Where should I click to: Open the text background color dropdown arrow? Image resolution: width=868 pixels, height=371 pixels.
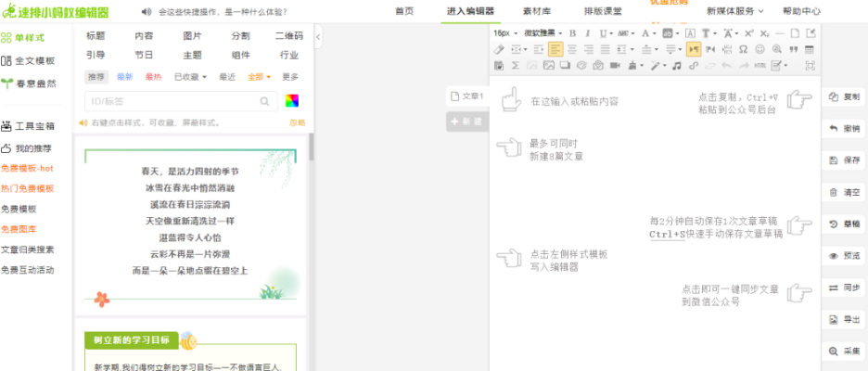[678, 33]
